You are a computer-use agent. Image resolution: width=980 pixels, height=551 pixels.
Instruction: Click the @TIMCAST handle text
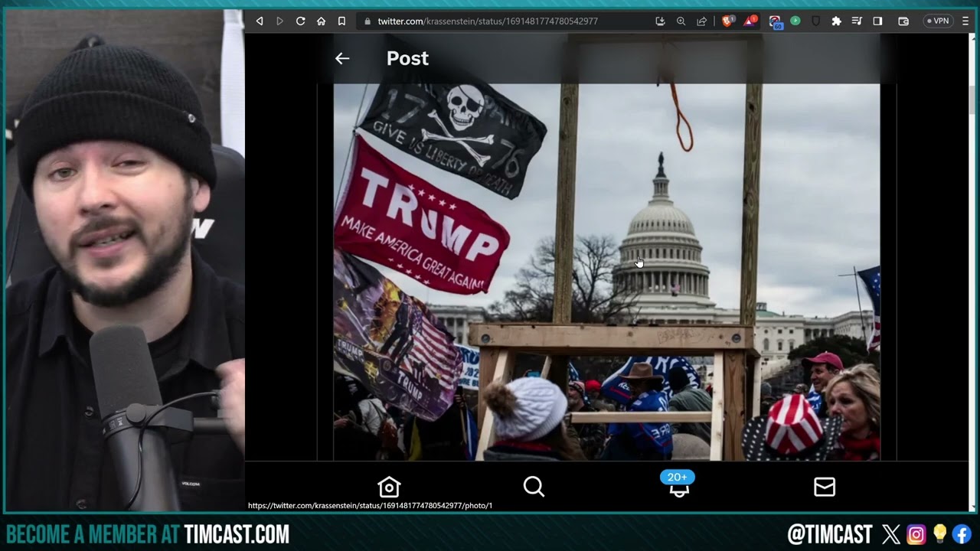(x=830, y=534)
